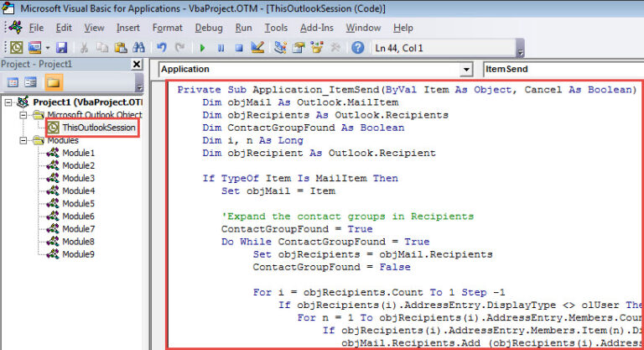Click the Project pane toolbar overflow arrow

(139, 83)
